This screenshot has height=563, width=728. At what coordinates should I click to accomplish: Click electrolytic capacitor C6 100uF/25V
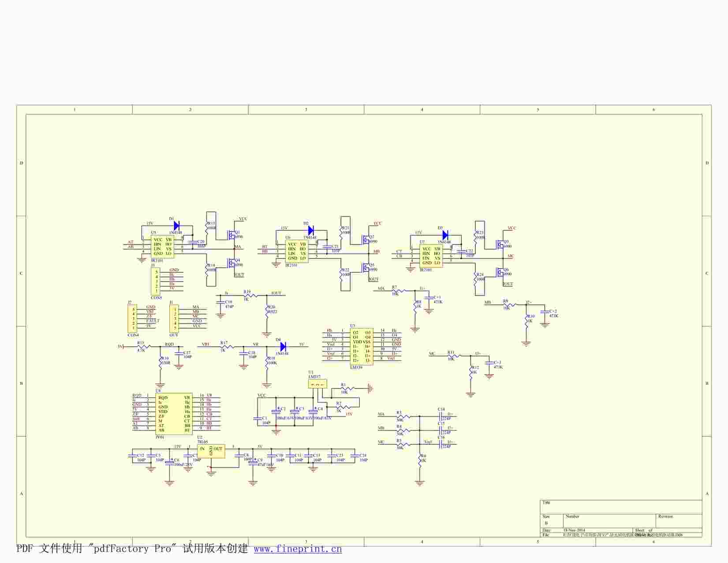pos(169,462)
